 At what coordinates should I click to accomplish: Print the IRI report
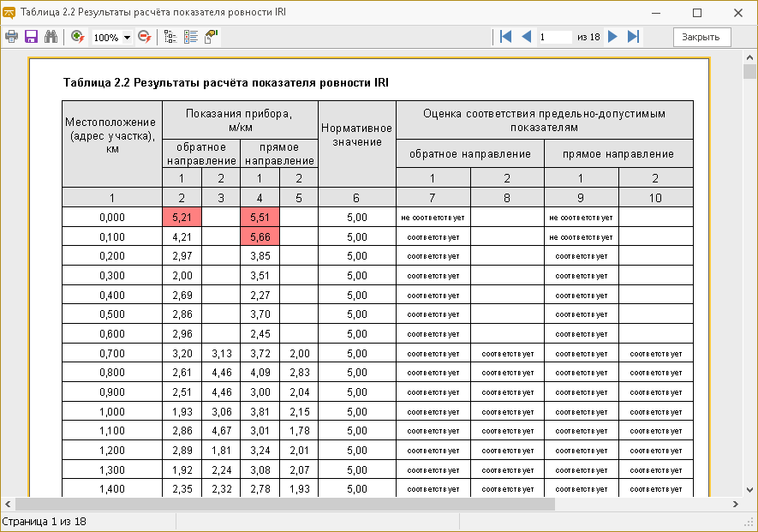click(12, 37)
